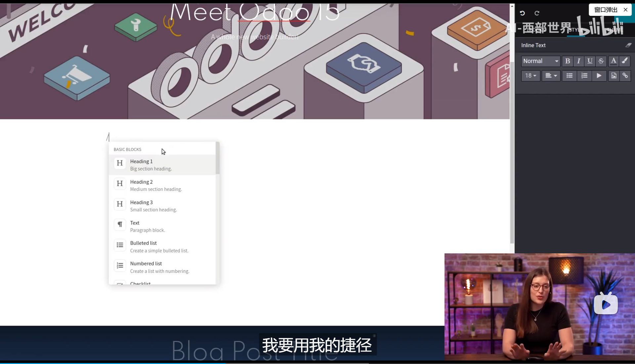
Task: Select Bulleted list menu option
Action: coord(162,247)
